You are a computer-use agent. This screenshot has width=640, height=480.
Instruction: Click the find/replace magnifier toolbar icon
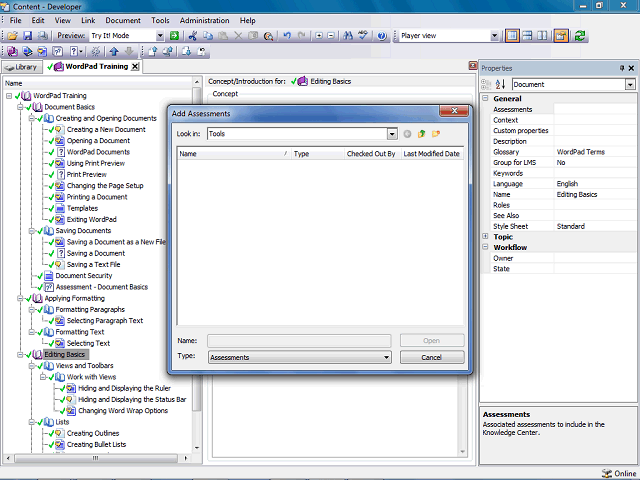coord(268,36)
